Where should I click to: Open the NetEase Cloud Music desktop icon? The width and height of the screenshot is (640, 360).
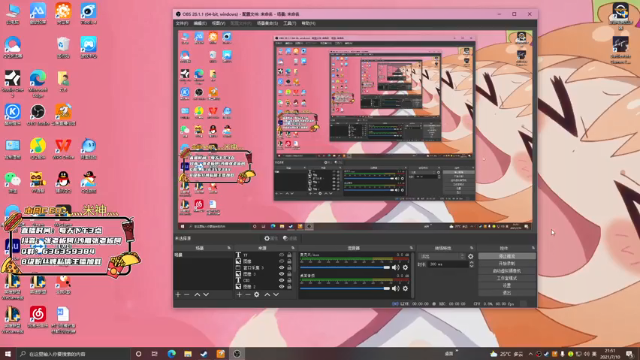(38, 317)
